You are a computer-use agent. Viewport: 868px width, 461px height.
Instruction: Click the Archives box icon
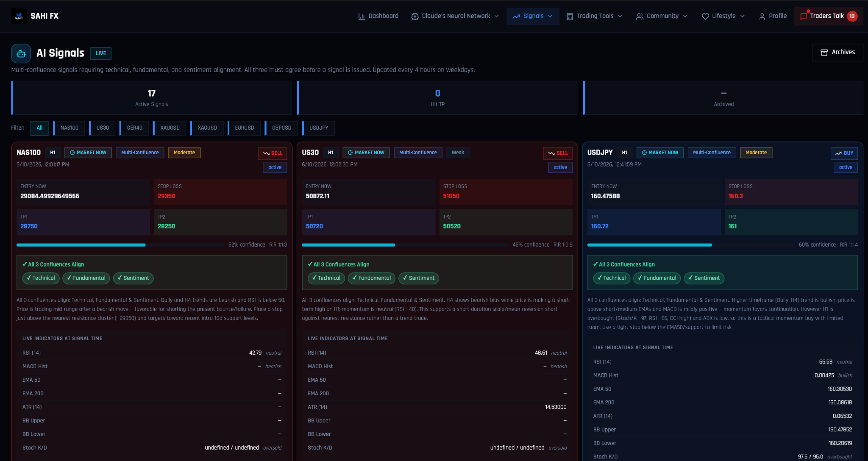824,53
